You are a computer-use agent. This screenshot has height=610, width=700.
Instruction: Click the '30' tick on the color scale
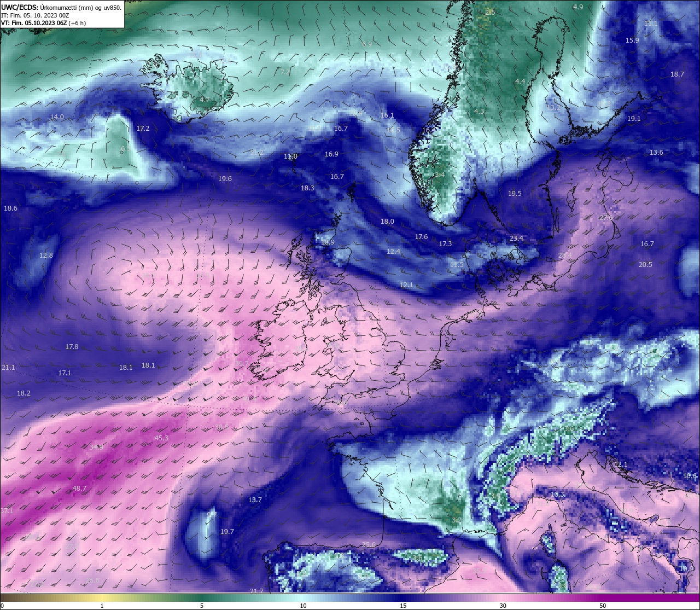click(503, 606)
